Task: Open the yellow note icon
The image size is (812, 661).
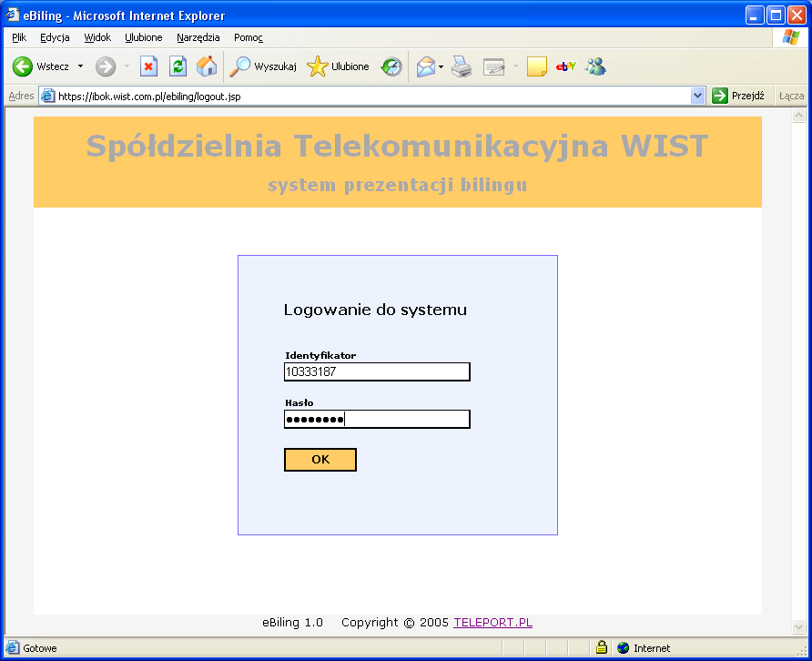Action: coord(536,66)
